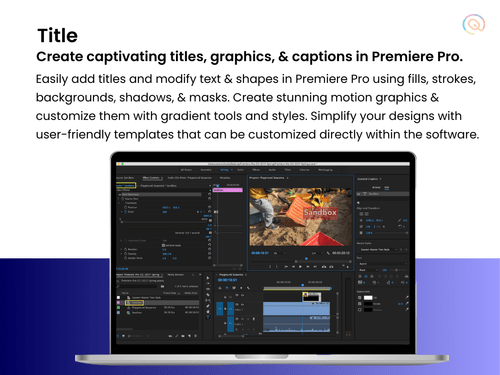
Task: Expand the Rotation property in Effect Controls
Action: (x=121, y=249)
